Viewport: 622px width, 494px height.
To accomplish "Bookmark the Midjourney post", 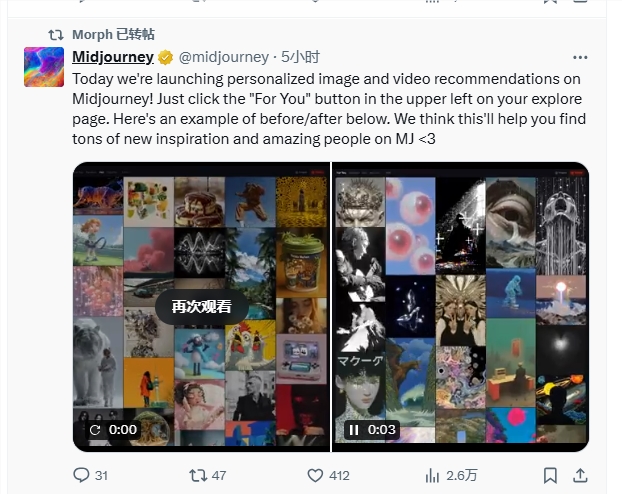I will (549, 475).
